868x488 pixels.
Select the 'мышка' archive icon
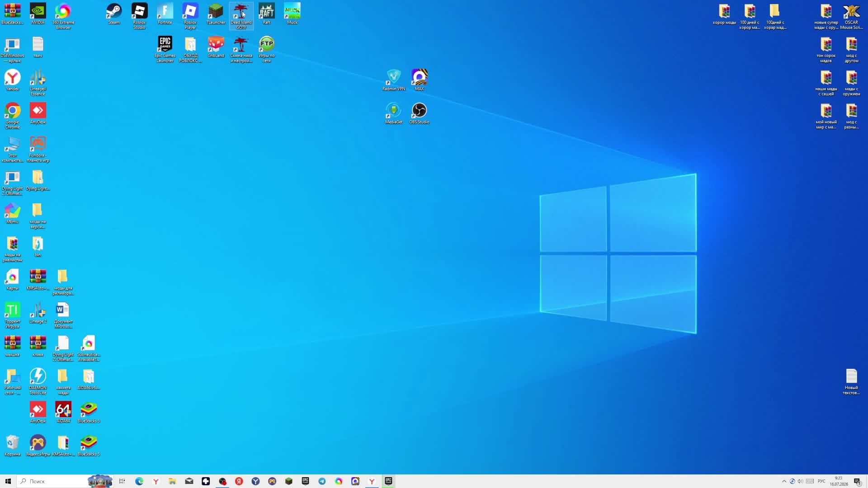(x=12, y=346)
